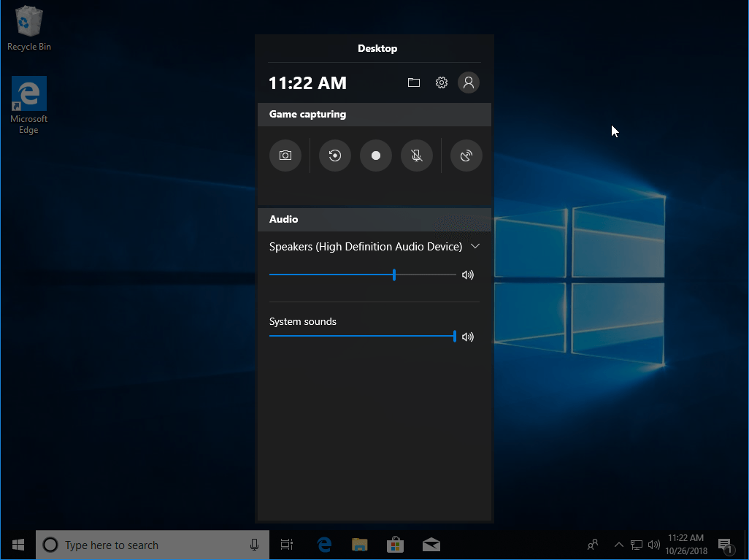Click the Cortana circle icon in search box

pos(50,545)
